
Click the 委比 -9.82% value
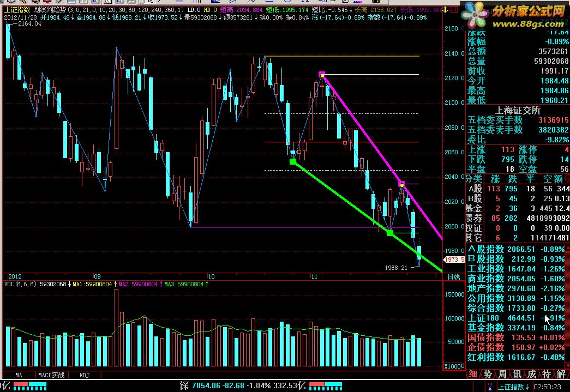click(x=557, y=140)
